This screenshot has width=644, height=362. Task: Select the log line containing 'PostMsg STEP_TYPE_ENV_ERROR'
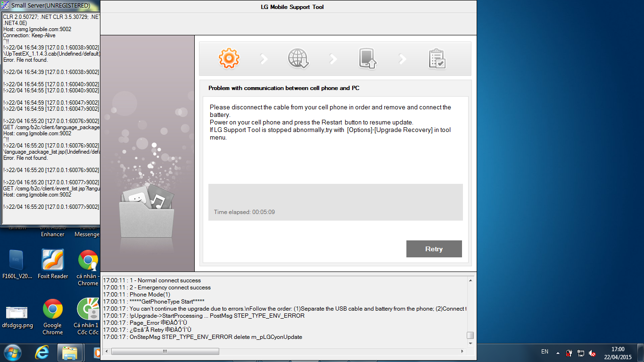[x=204, y=316]
